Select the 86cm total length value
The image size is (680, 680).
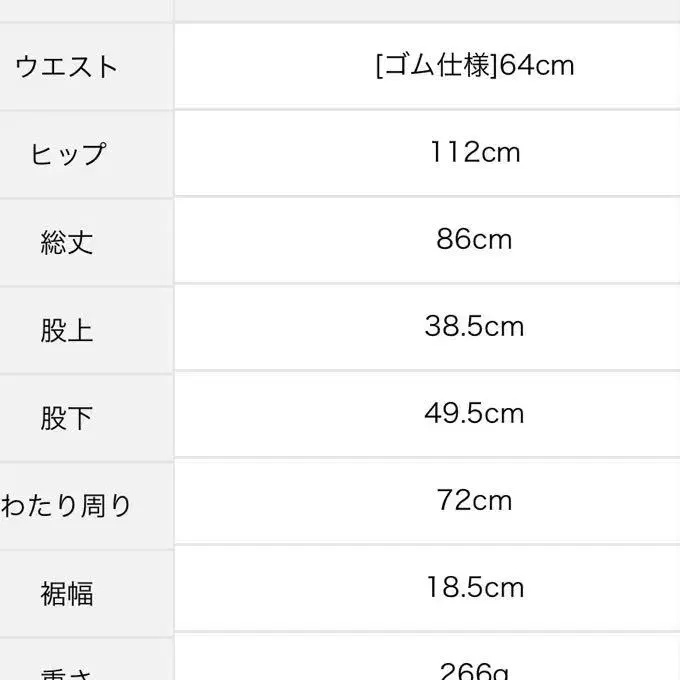click(x=474, y=240)
